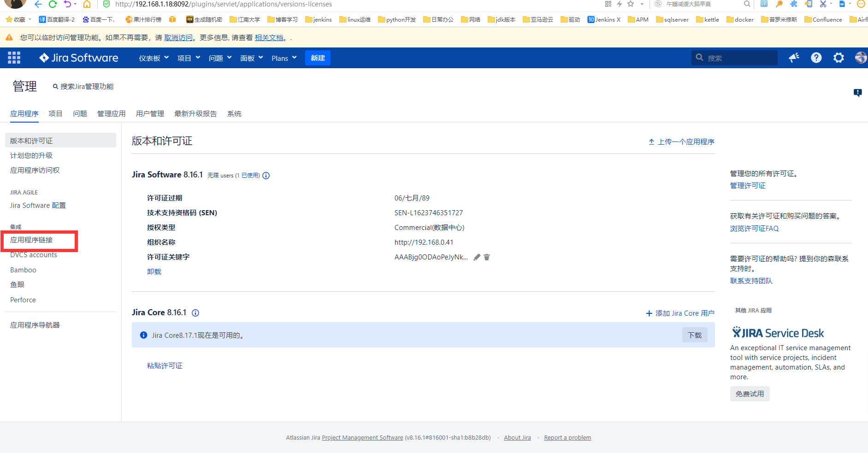
Task: Expand the 问题 dropdown in the top navigation
Action: (x=220, y=58)
